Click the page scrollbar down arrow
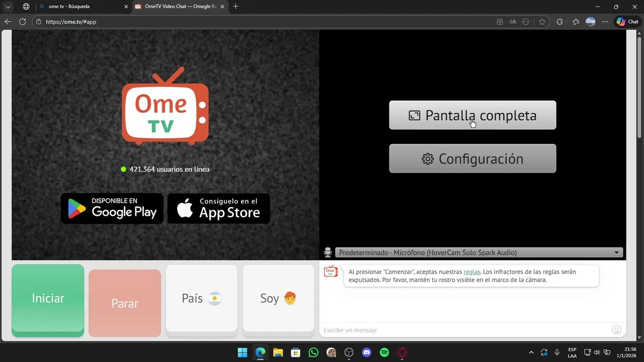The height and width of the screenshot is (362, 644). [x=639, y=337]
